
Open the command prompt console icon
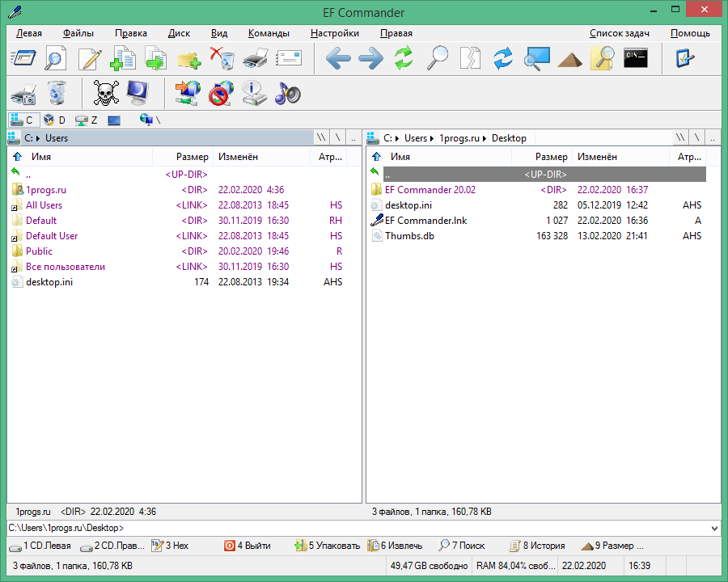click(x=635, y=58)
